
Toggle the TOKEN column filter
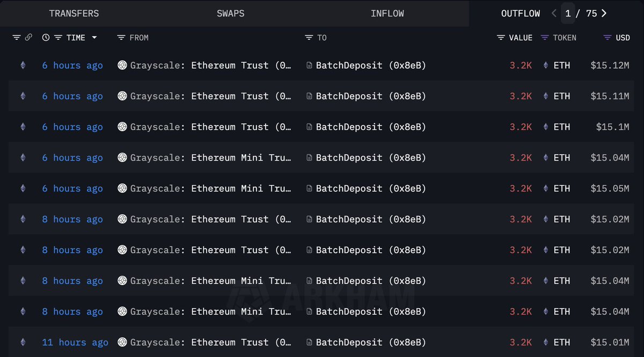[x=544, y=38]
